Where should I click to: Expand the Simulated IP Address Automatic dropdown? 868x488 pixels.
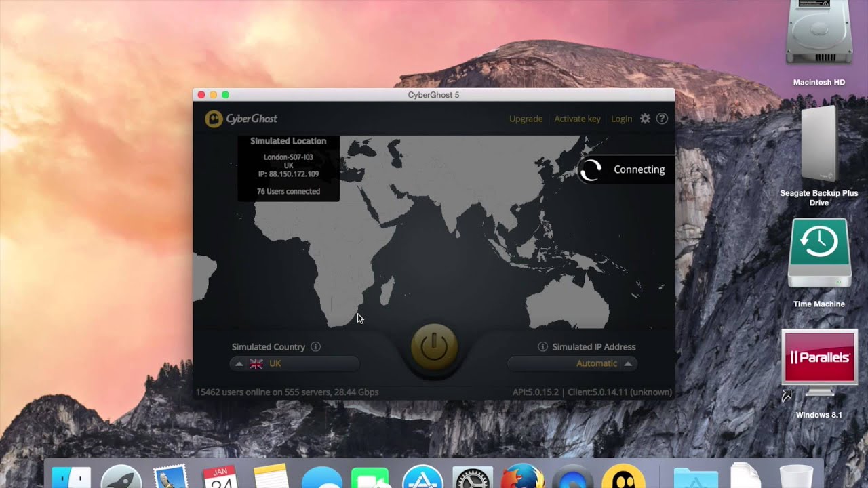point(572,364)
